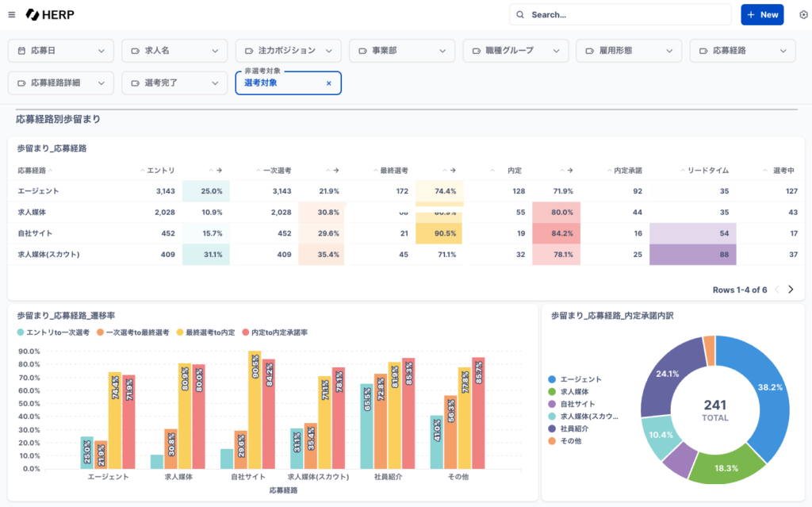The image size is (812, 507).
Task: Open the hamburger menu icon
Action: [x=11, y=15]
